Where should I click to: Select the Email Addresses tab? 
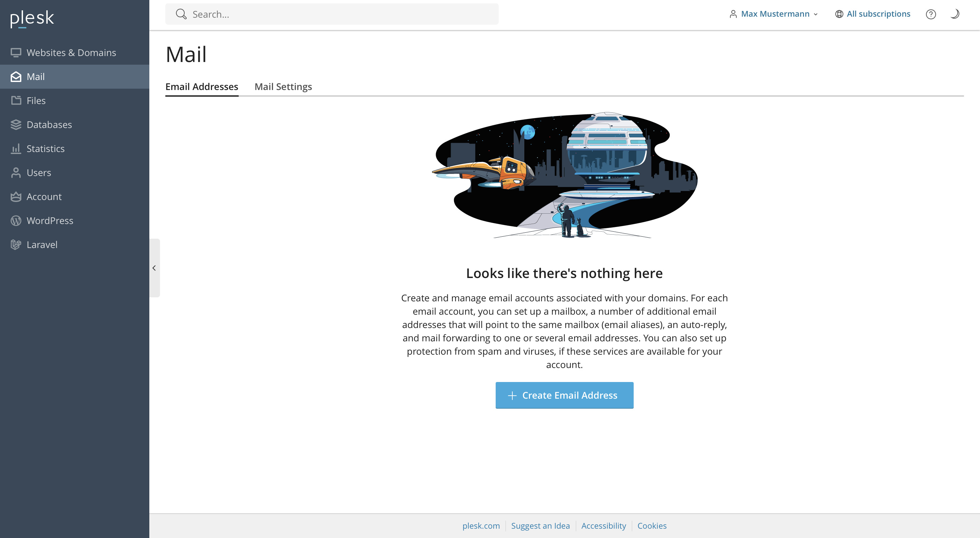click(201, 86)
